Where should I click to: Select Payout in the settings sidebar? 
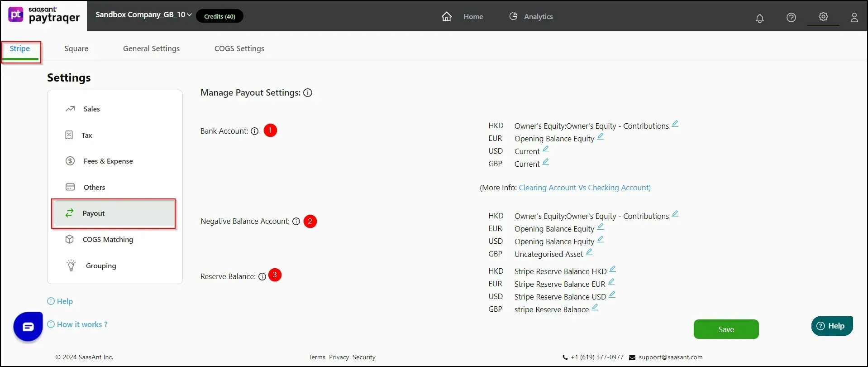(x=113, y=213)
